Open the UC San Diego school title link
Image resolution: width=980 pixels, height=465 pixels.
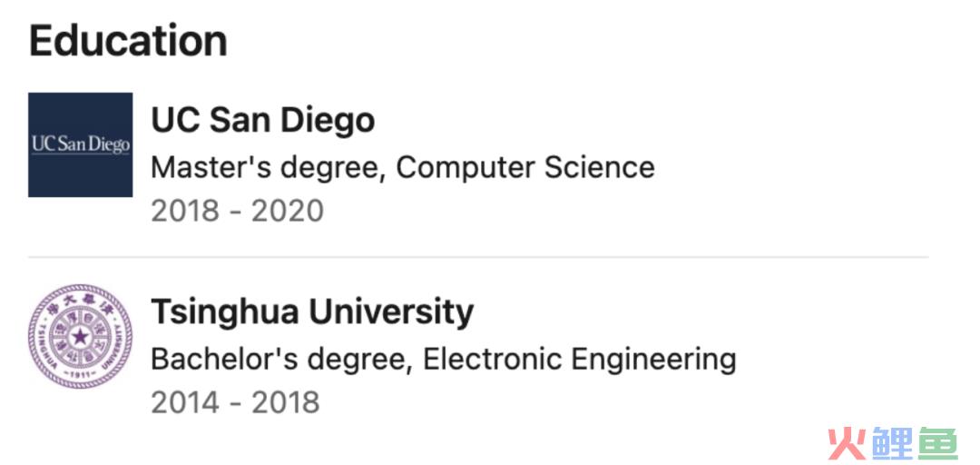point(262,120)
